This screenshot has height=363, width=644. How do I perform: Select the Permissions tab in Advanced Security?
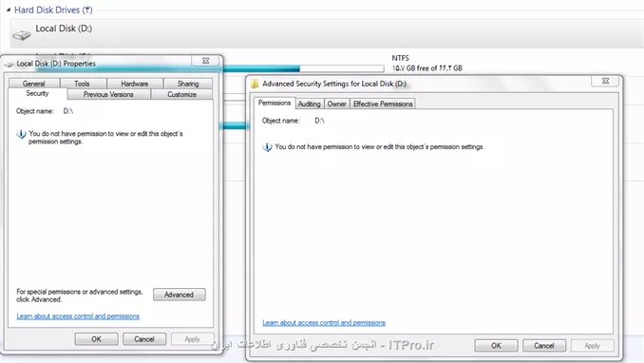[275, 104]
